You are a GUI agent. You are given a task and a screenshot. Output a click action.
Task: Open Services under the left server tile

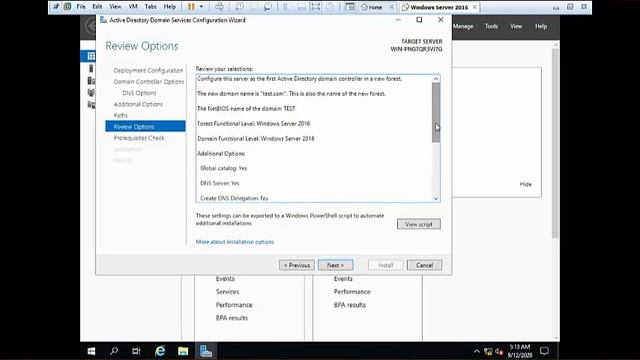point(227,292)
